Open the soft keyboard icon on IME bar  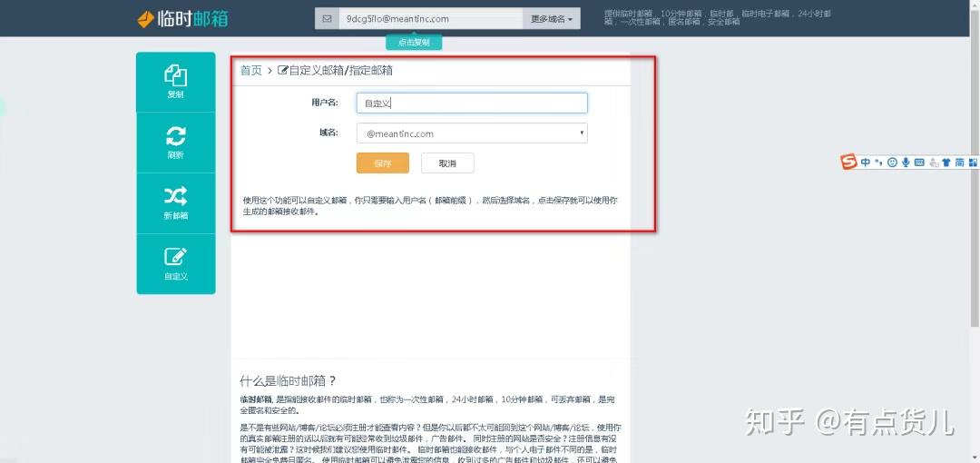[919, 162]
